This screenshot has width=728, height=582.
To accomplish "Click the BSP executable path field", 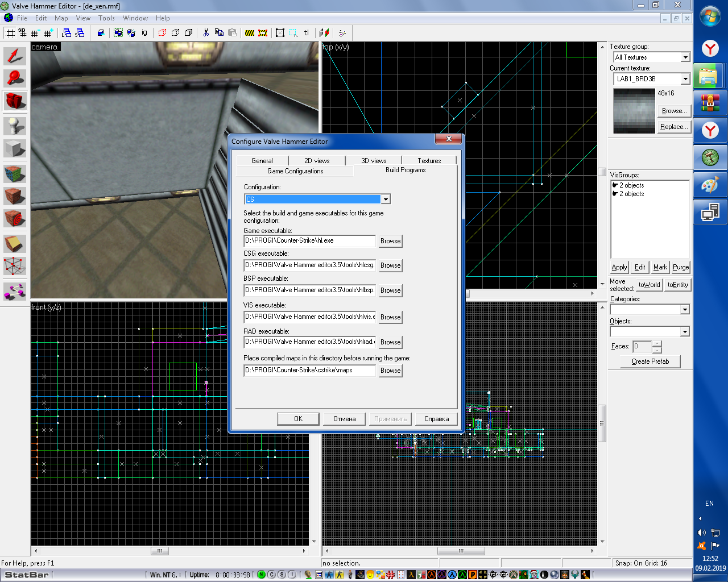I will point(310,290).
